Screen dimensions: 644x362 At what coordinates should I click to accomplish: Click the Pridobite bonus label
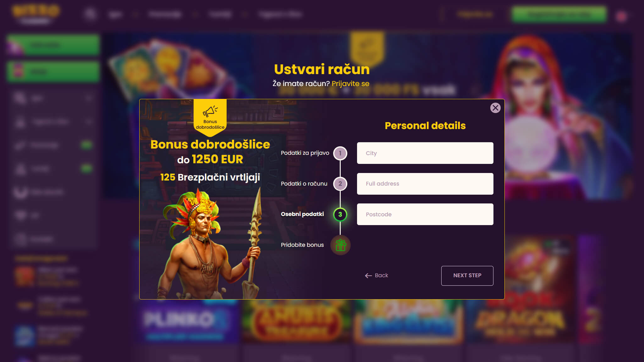point(302,245)
